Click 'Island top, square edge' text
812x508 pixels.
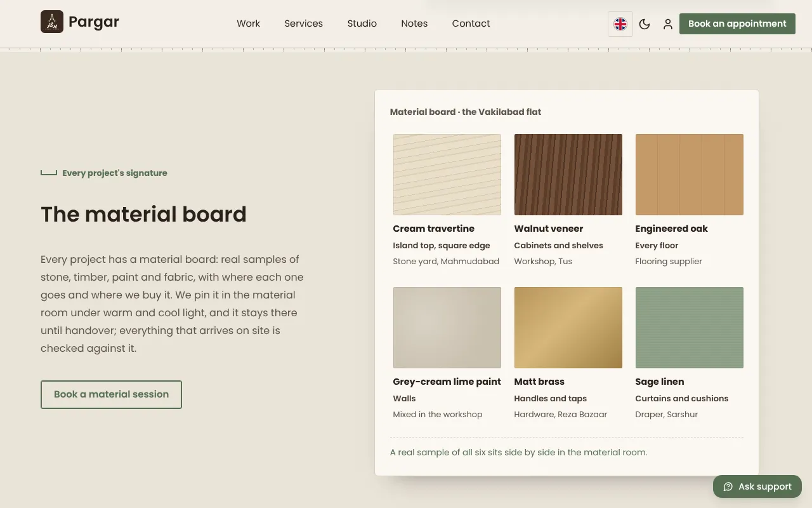(x=442, y=245)
